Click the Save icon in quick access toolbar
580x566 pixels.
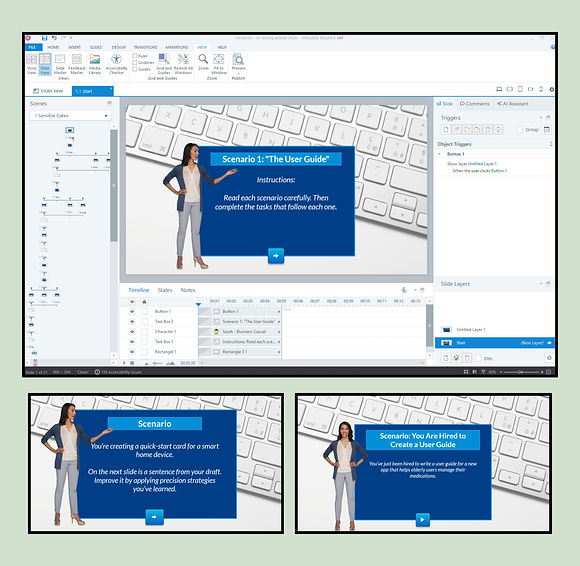[x=45, y=38]
